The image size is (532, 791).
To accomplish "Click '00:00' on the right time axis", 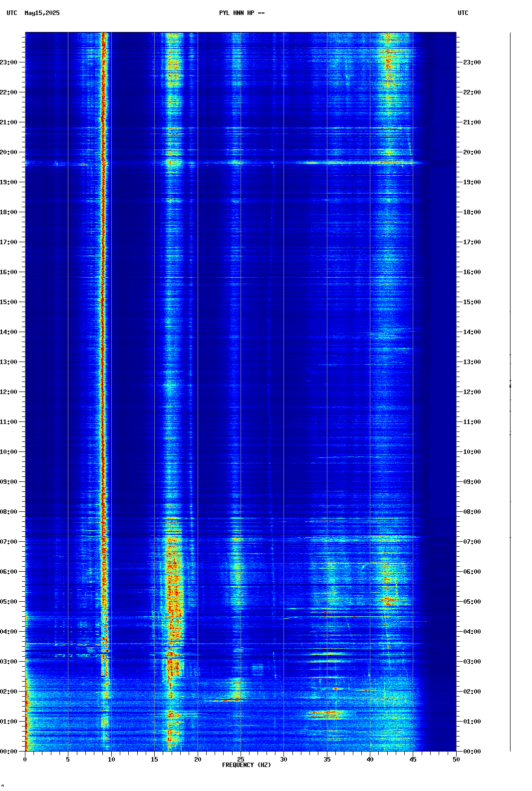I will (472, 752).
